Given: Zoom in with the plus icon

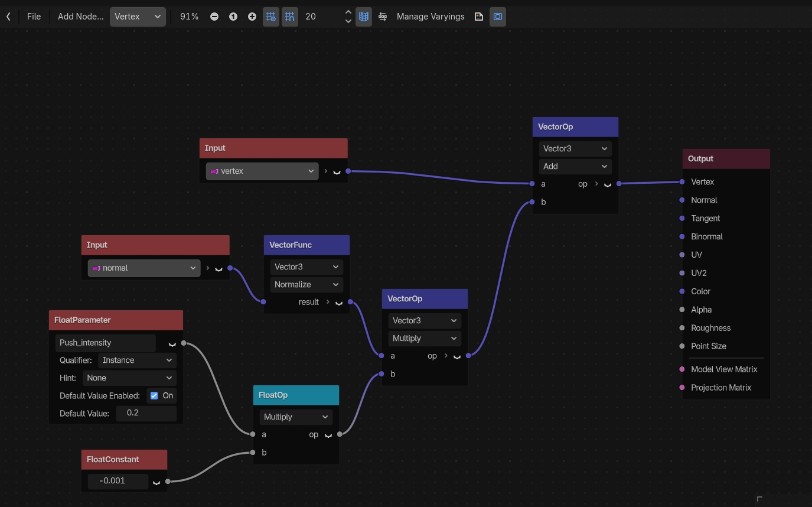Looking at the screenshot, I should point(252,17).
